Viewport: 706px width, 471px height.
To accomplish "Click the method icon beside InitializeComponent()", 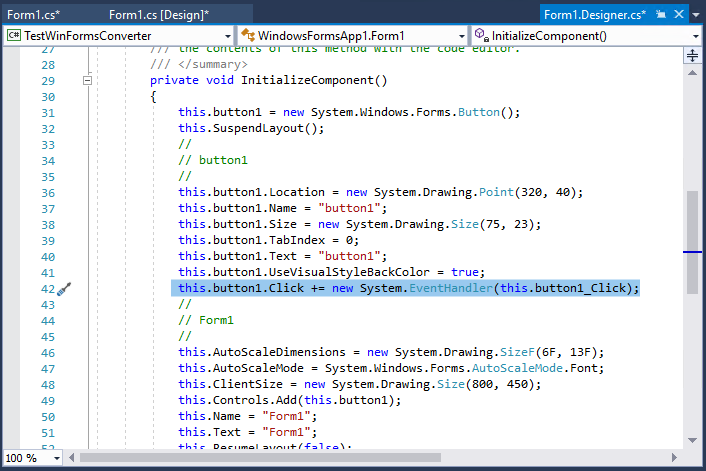I will tap(482, 35).
